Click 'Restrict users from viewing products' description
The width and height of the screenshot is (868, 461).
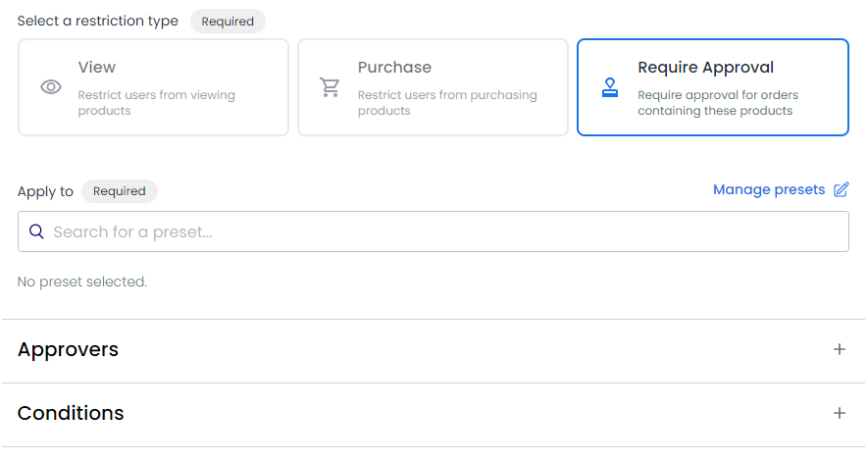156,103
